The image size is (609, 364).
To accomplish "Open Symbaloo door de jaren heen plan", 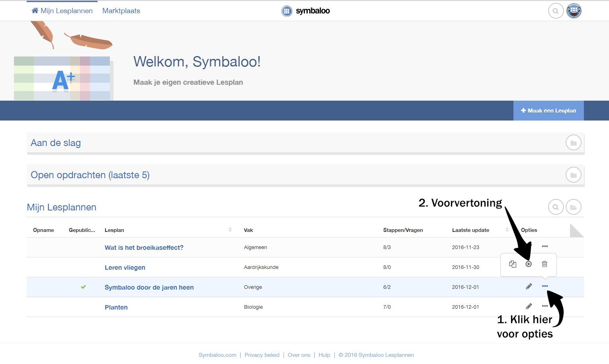I will [149, 287].
